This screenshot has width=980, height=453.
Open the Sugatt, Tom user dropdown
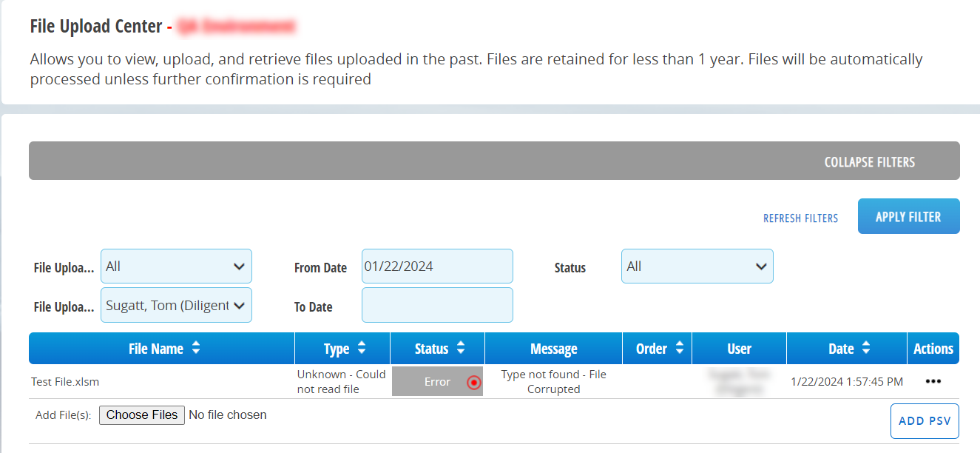tap(176, 305)
